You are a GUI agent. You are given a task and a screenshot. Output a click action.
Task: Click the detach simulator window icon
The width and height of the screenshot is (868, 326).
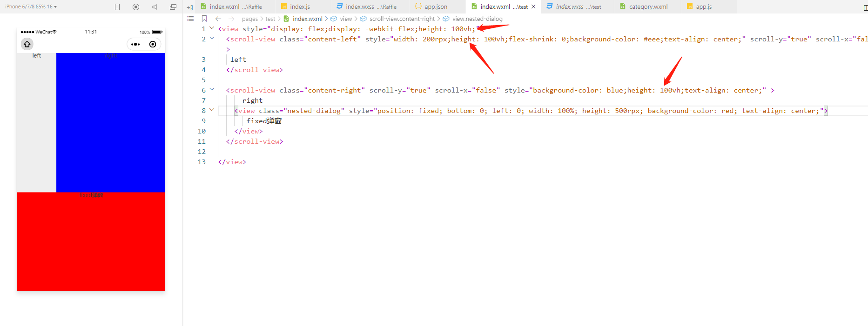click(173, 7)
